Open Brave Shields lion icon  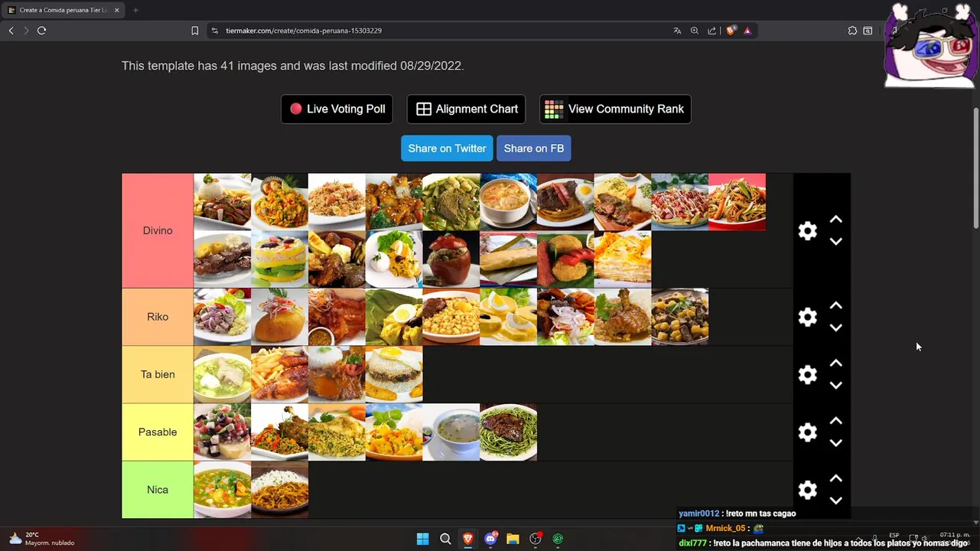click(731, 31)
